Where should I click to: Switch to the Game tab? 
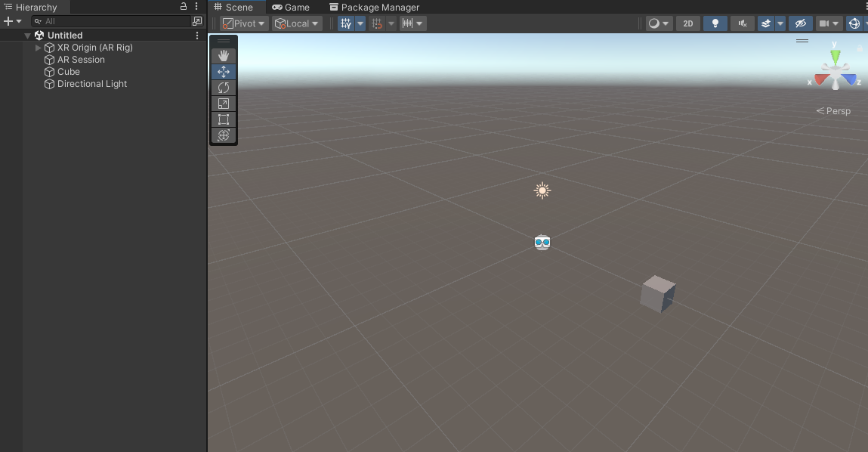pyautogui.click(x=291, y=8)
